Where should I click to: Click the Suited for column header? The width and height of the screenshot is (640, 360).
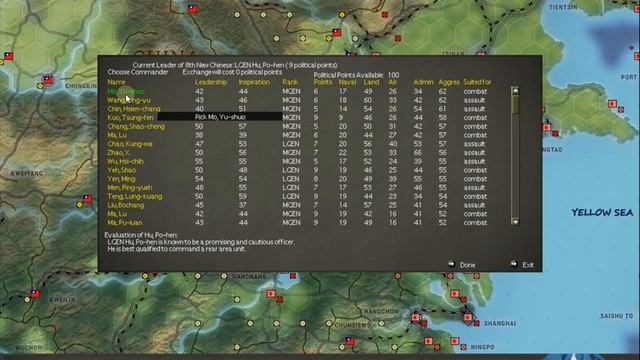(x=477, y=82)
